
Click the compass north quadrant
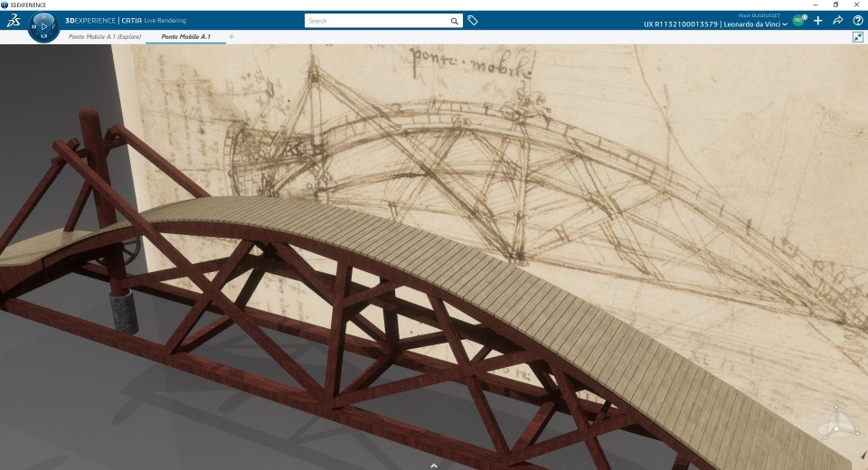[x=44, y=16]
